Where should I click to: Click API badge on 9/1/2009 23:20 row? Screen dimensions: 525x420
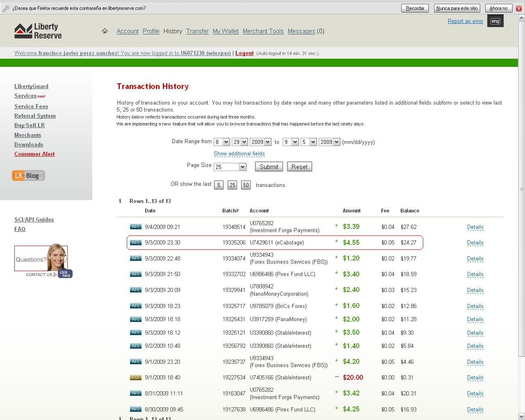pyautogui.click(x=136, y=362)
